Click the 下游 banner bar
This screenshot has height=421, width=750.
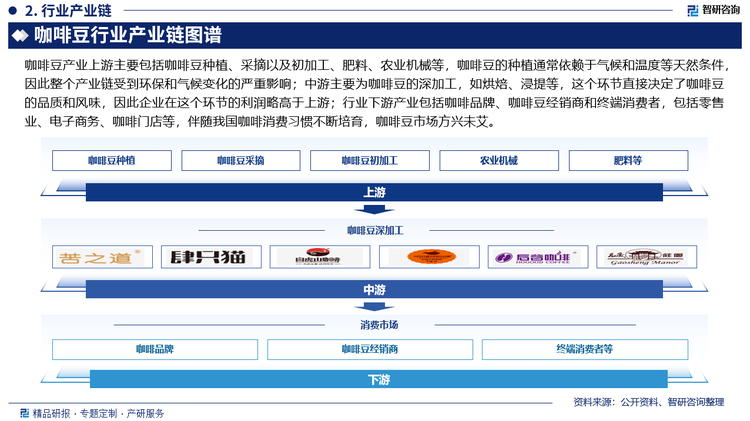point(378,379)
